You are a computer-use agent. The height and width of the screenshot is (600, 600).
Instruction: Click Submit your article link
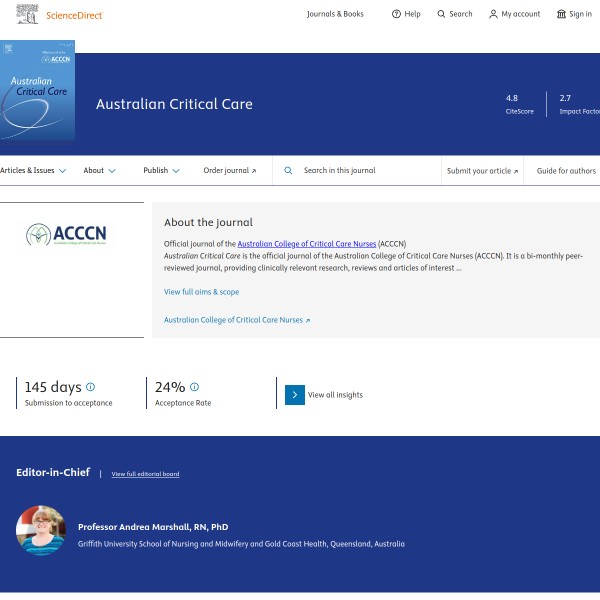[482, 171]
